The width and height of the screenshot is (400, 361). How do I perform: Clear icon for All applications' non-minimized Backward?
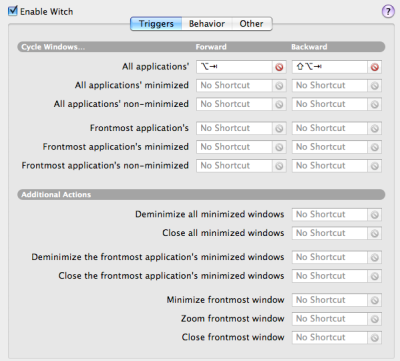[x=375, y=104]
